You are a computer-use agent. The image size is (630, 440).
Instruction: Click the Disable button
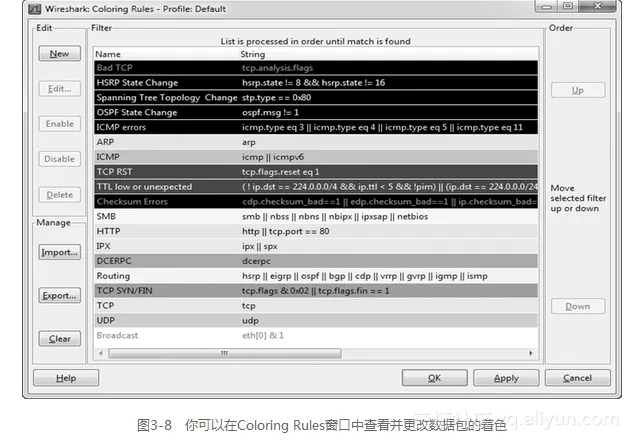(59, 159)
